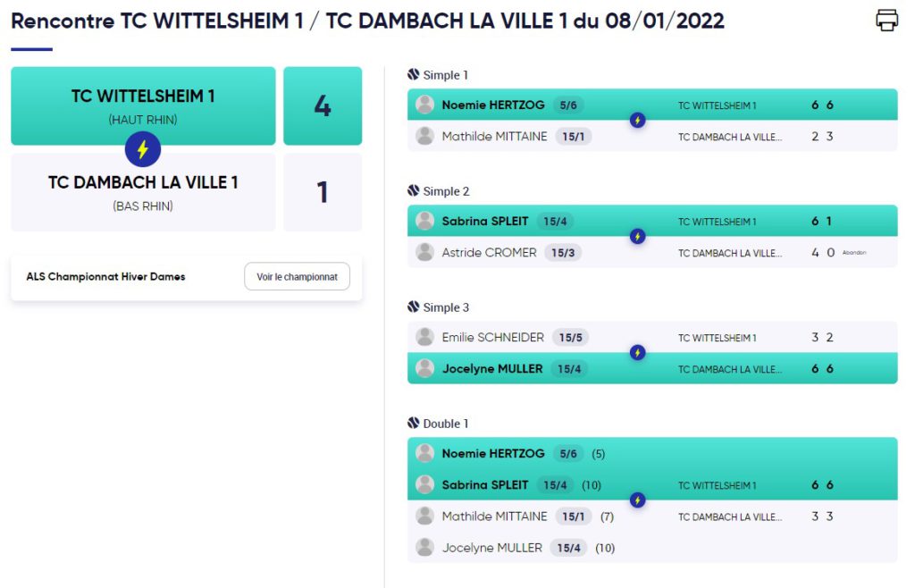This screenshot has height=588, width=915.
Task: Click the lightning icon in Simple 3 match
Action: point(637,352)
